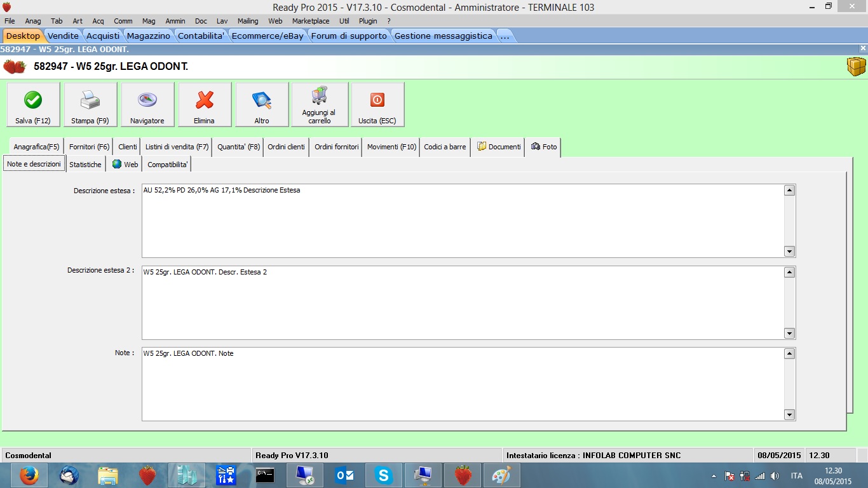The image size is (868, 488).
Task: Click Descrizione estesa scrollbar up arrow
Action: (789, 191)
